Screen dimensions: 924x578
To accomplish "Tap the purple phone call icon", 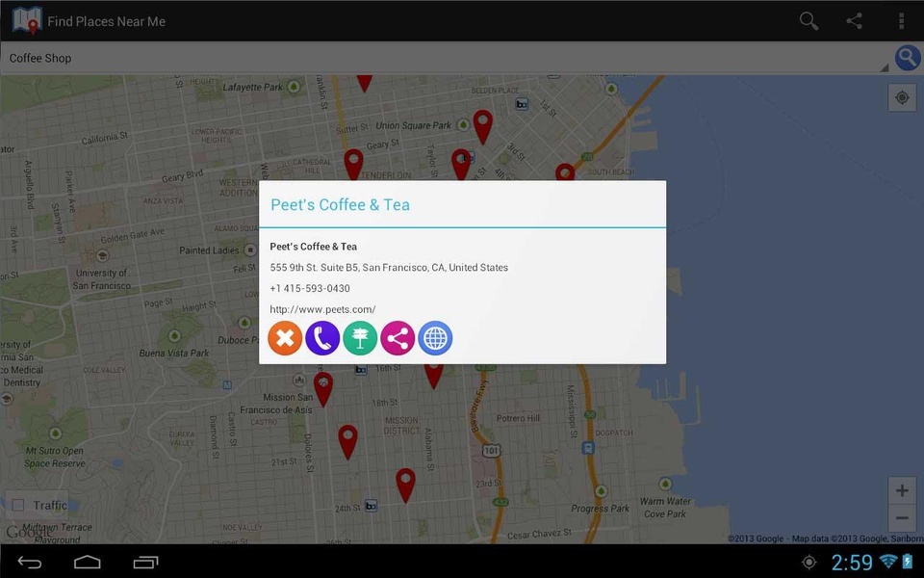I will pyautogui.click(x=322, y=338).
